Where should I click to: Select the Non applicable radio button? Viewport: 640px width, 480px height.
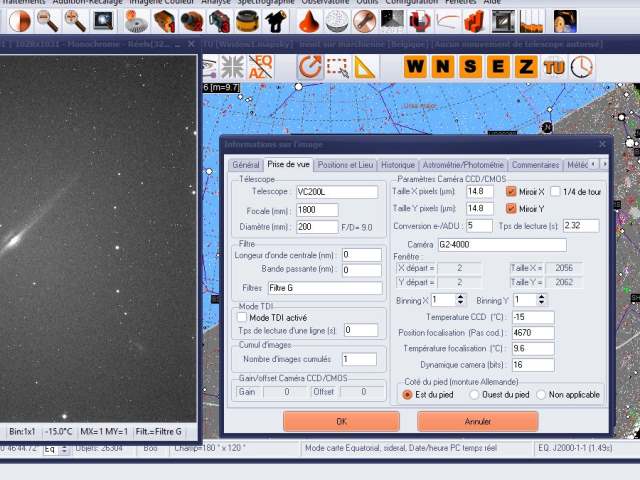pos(541,394)
